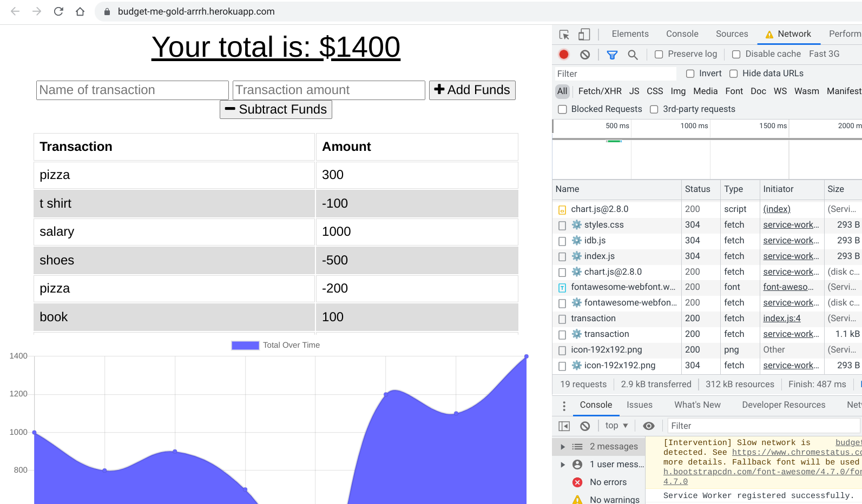
Task: Toggle the device toolbar icon
Action: coord(584,34)
